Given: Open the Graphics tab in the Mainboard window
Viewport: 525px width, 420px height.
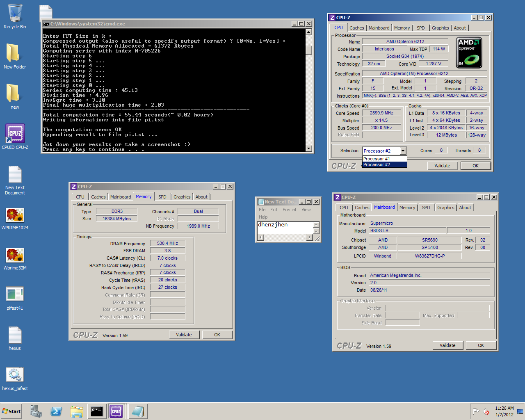Looking at the screenshot, I should (x=445, y=208).
